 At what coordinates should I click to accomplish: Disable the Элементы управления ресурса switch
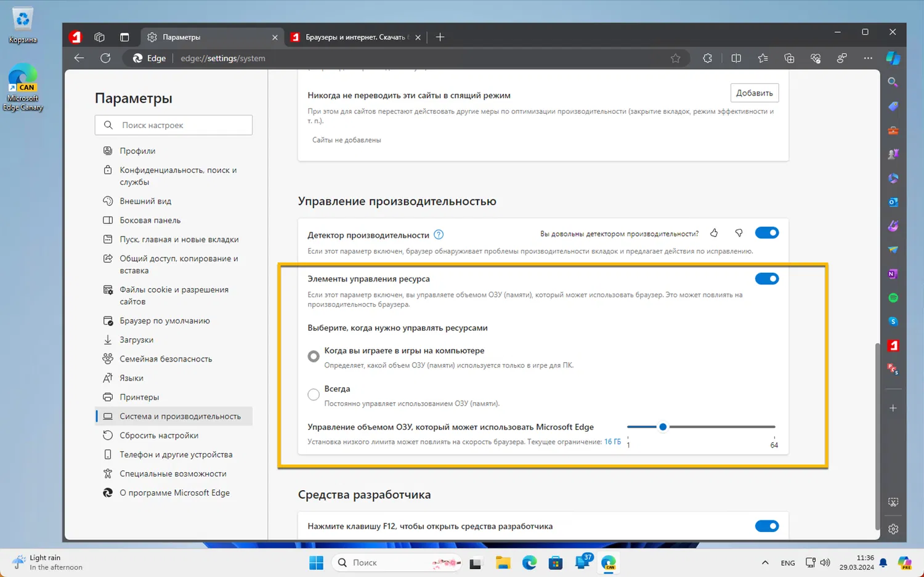coord(767,279)
